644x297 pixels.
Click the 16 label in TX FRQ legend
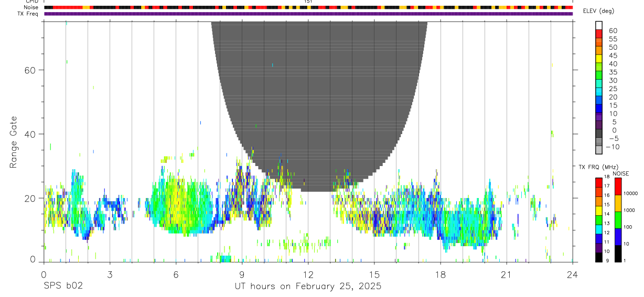point(607,195)
